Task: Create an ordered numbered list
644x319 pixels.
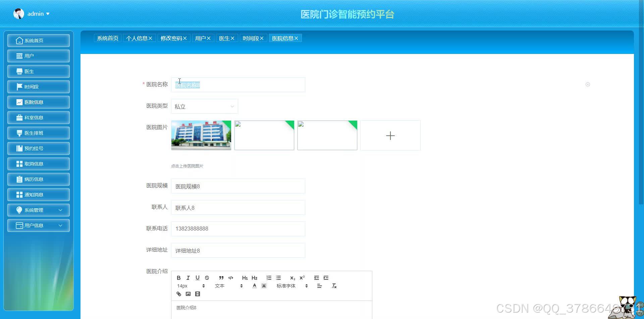Action: point(269,278)
